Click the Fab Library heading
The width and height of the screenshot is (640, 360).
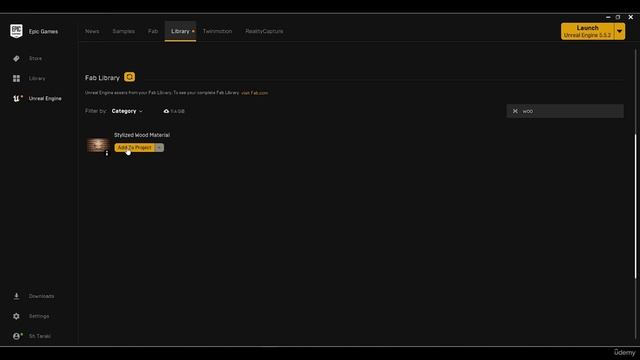102,78
